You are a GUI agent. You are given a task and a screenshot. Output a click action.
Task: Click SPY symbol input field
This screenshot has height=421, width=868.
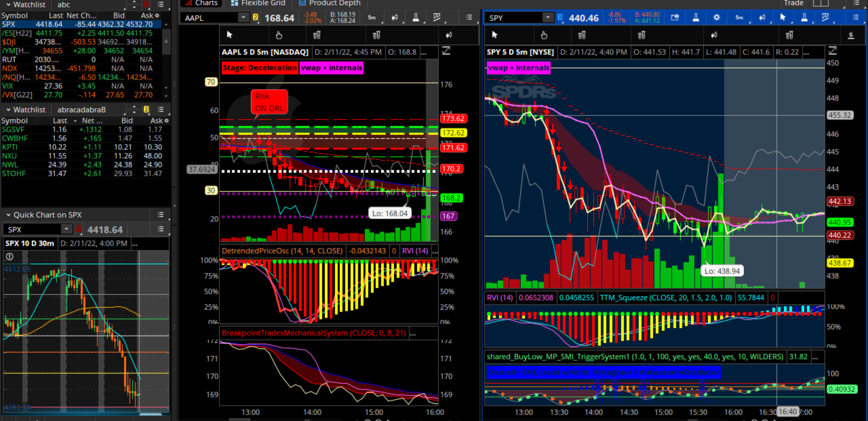point(514,18)
